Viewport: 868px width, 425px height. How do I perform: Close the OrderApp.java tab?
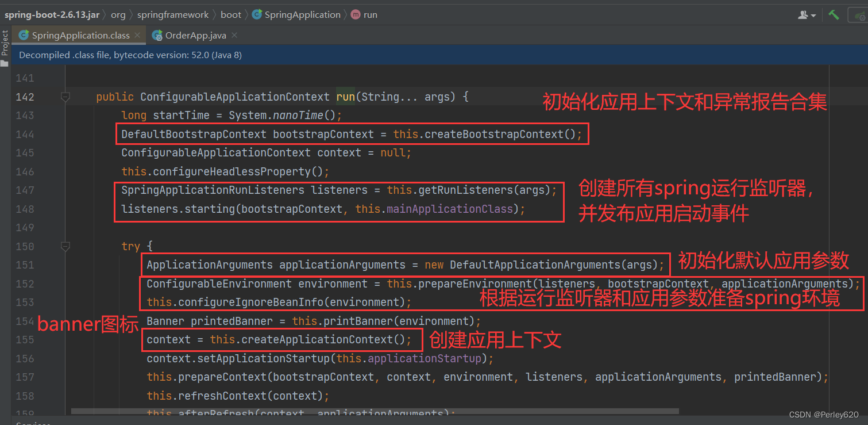pyautogui.click(x=234, y=36)
